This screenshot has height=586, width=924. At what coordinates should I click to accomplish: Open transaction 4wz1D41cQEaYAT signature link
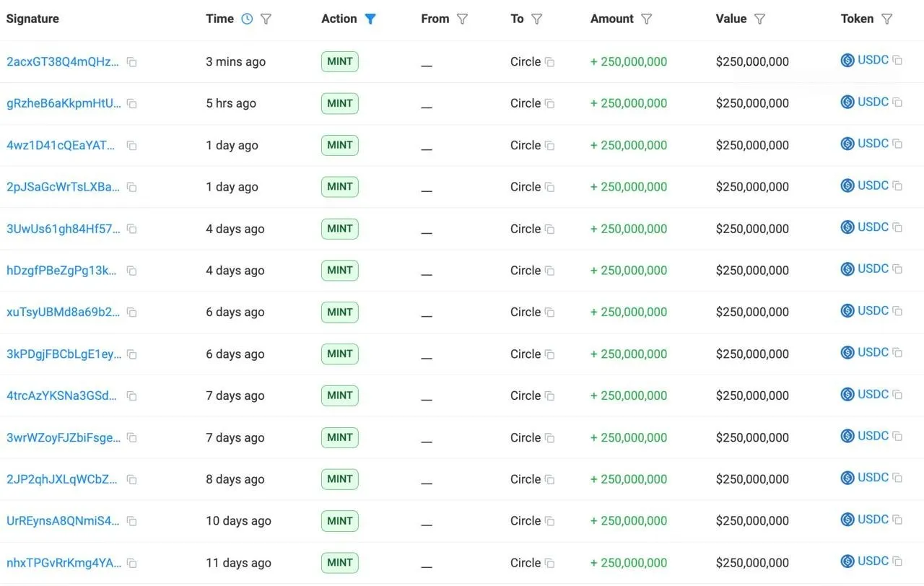[61, 145]
